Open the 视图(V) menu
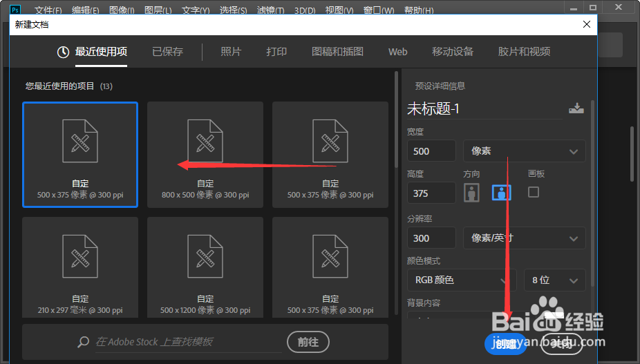Image resolution: width=640 pixels, height=364 pixels. click(339, 10)
